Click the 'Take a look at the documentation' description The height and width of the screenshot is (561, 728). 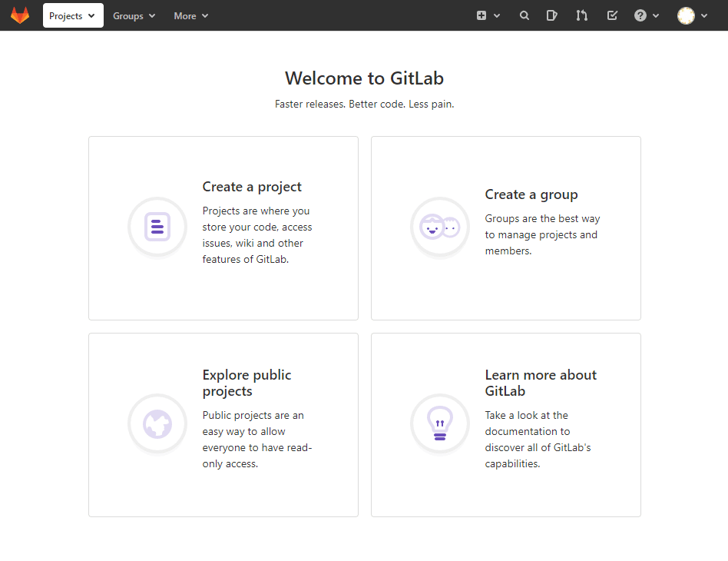click(538, 440)
